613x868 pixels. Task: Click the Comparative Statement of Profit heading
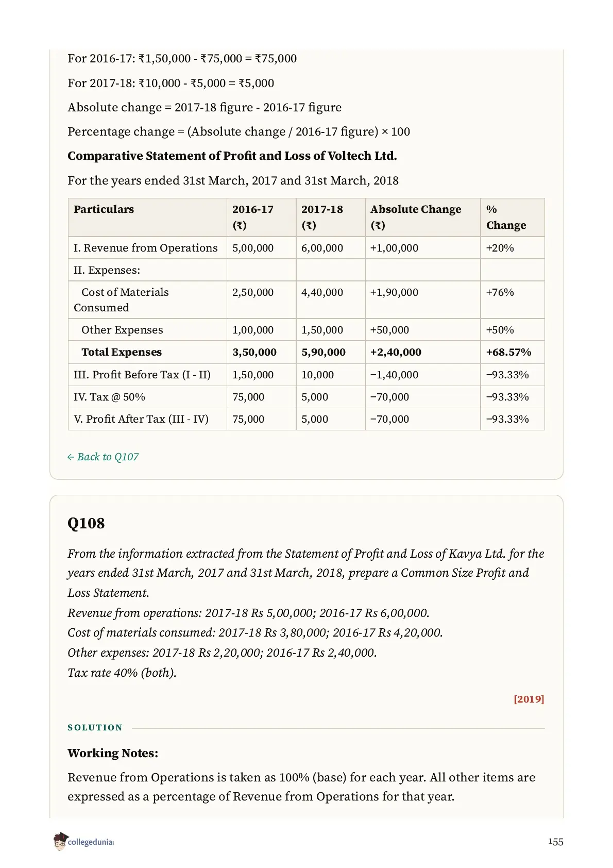pos(232,156)
